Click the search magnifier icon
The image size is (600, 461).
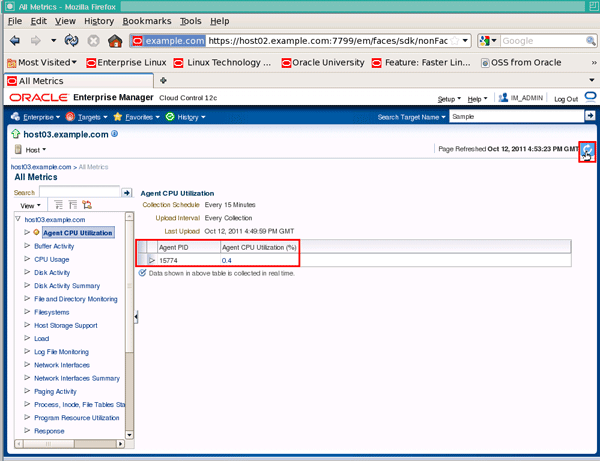point(591,41)
